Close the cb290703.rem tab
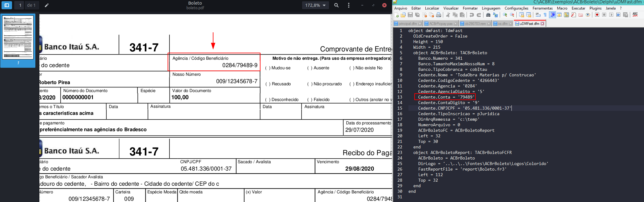This screenshot has height=202, width=644. coord(489,24)
